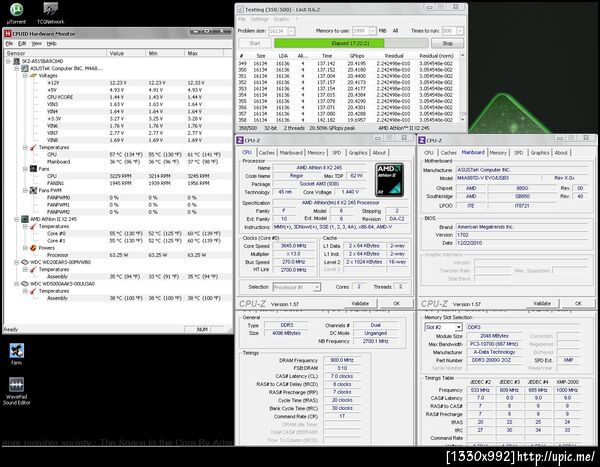Viewport: 600px width, 467px height.
Task: Select the CPU VCORE voltage row
Action: 117,97
